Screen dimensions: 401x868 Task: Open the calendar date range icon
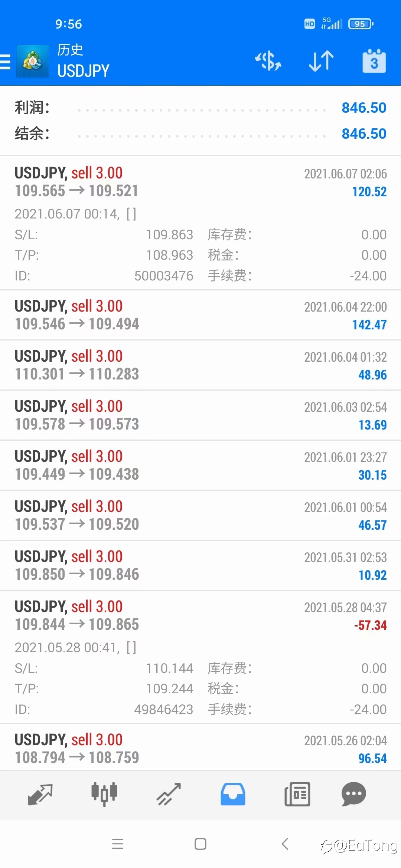(x=374, y=61)
